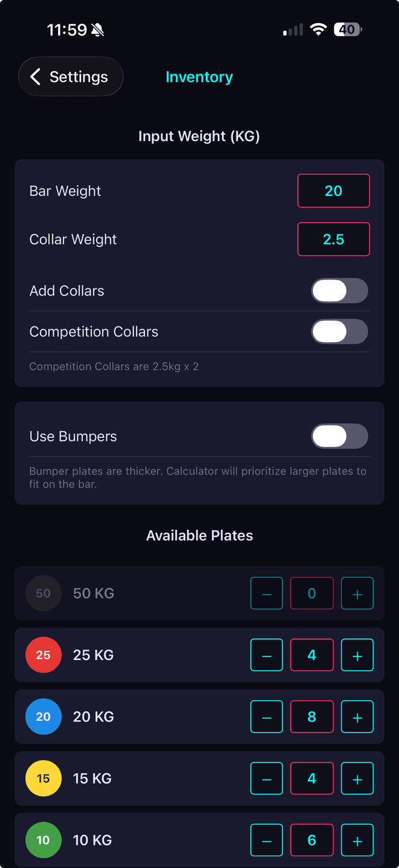This screenshot has width=399, height=868.
Task: Open the Inventory tab
Action: (199, 76)
